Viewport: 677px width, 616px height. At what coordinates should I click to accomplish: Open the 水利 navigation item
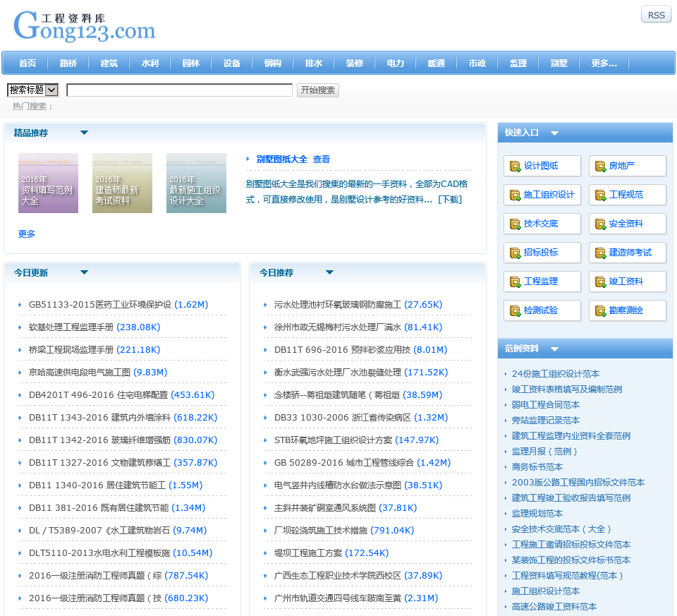150,64
